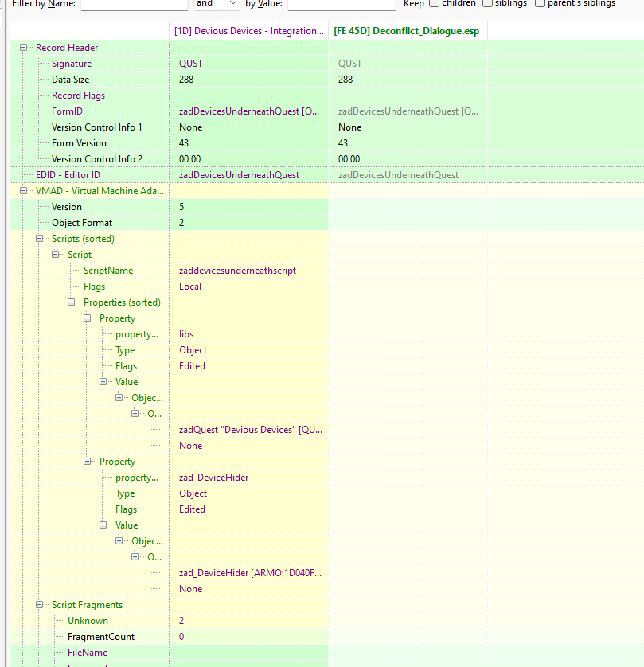Select the FormID row label
This screenshot has height=667, width=644.
[67, 111]
